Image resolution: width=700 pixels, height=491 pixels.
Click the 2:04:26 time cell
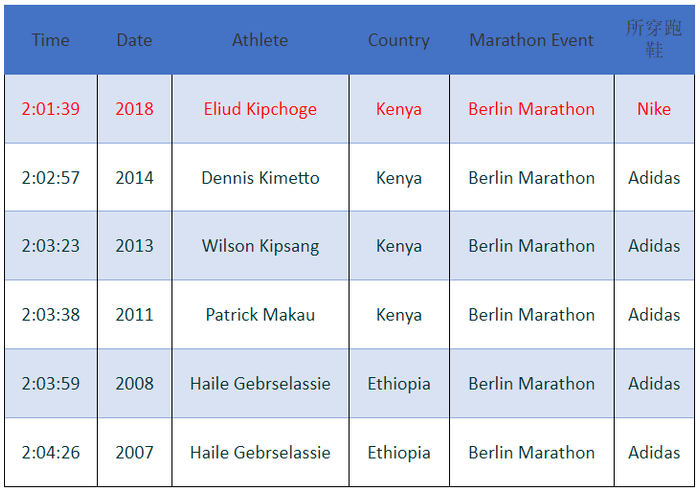click(x=50, y=452)
